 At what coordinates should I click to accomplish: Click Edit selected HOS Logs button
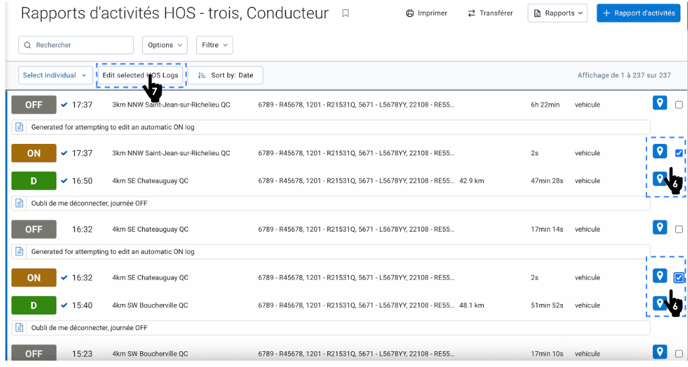point(140,76)
